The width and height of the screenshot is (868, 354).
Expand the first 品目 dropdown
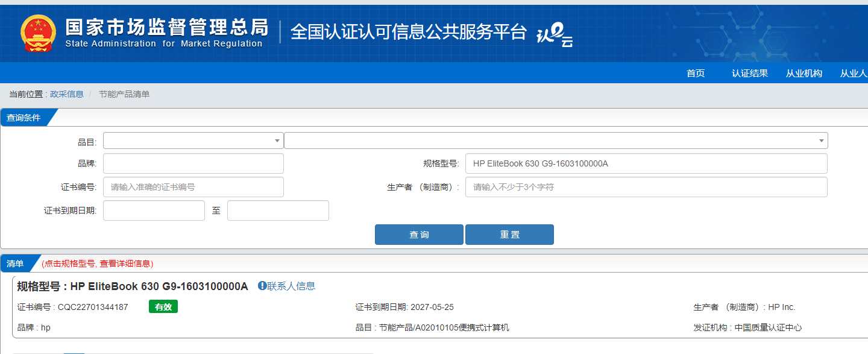193,141
